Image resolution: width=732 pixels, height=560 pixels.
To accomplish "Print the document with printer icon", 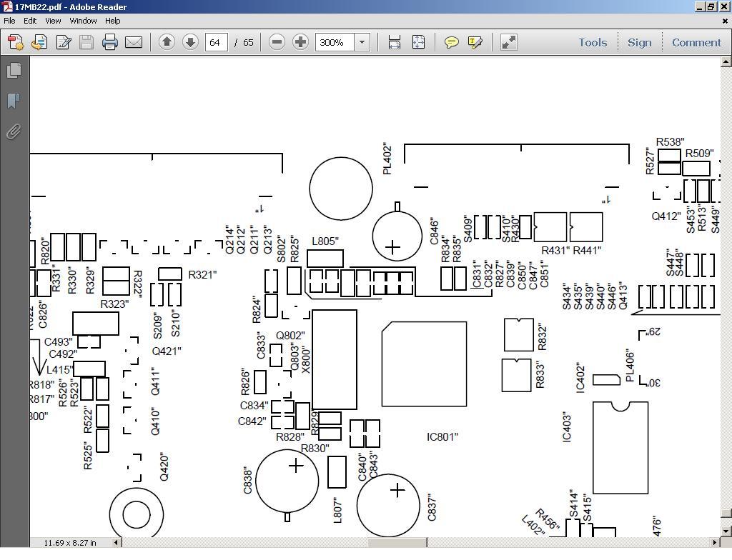I will tap(109, 42).
